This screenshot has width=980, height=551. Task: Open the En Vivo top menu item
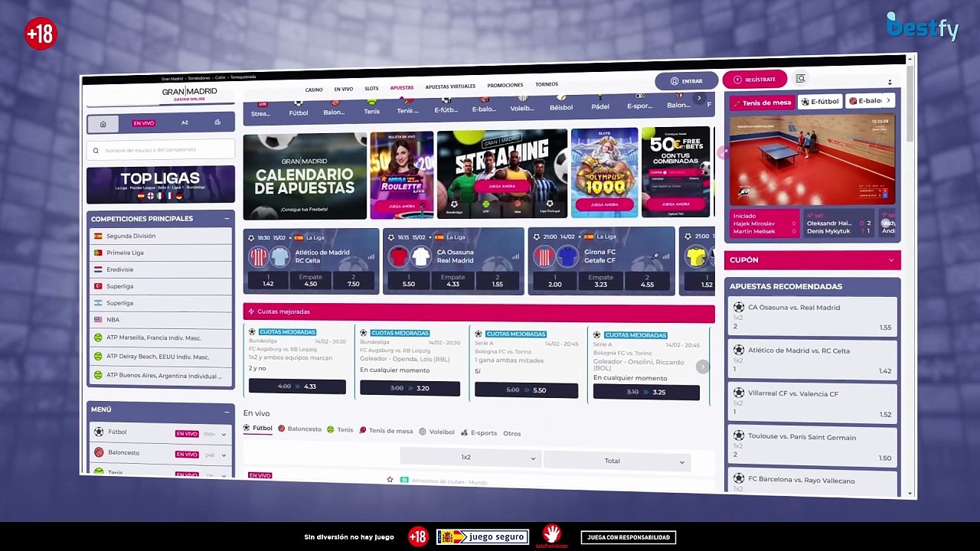click(x=344, y=89)
